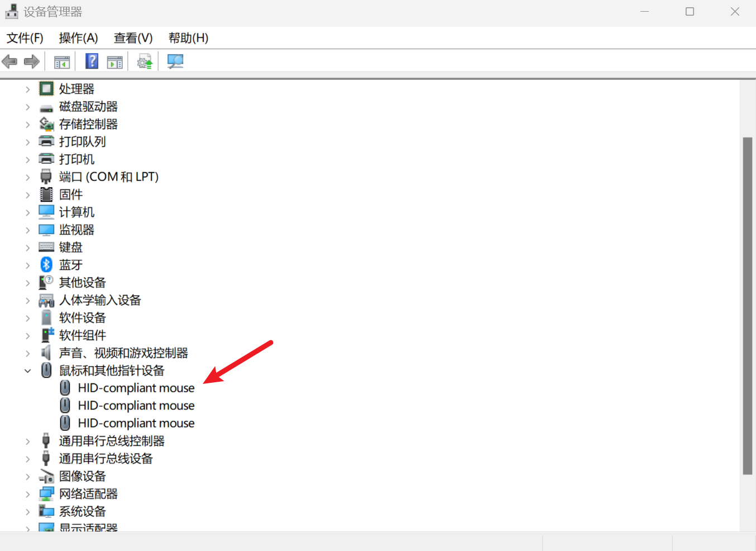Open the 操作(A) menu

(x=78, y=38)
